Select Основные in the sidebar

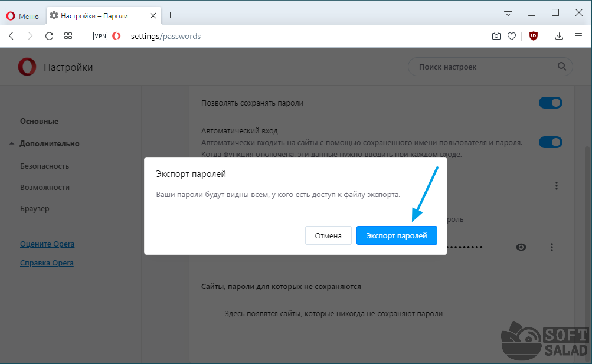tap(40, 121)
